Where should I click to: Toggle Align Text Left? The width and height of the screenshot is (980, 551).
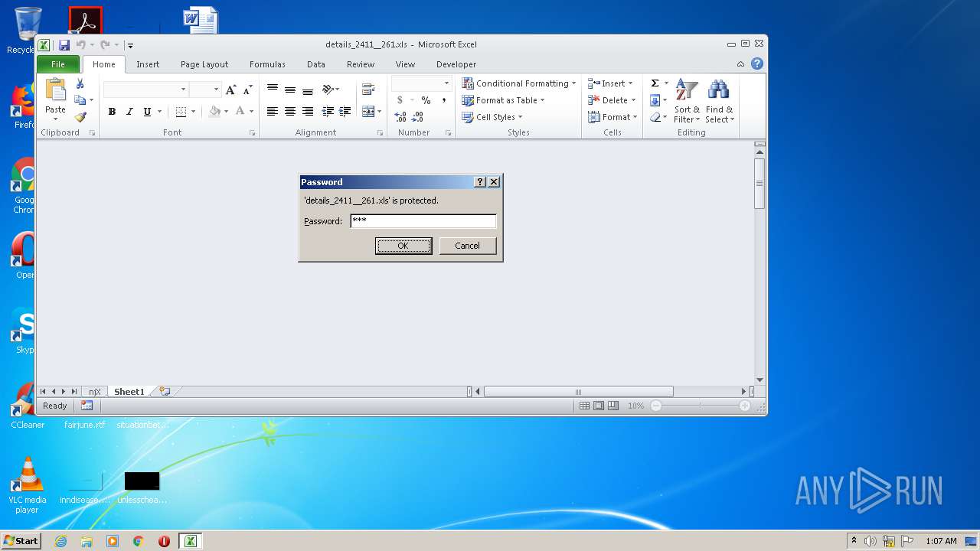point(272,112)
